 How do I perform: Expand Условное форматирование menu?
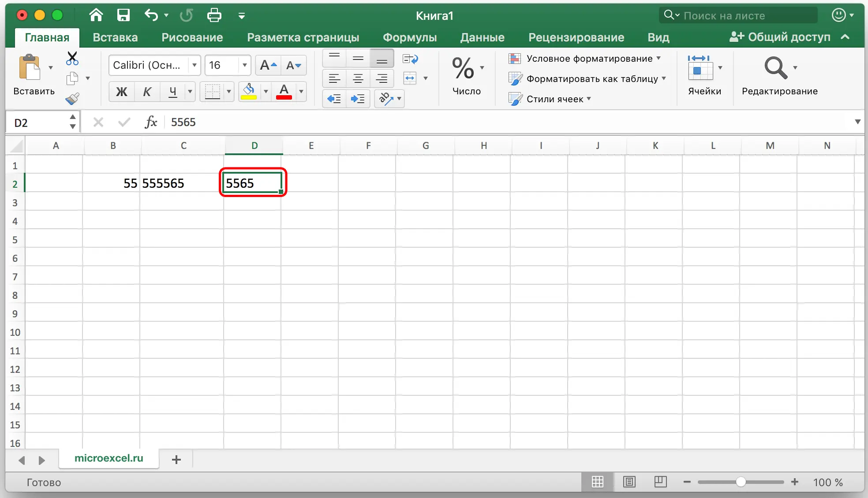(x=584, y=59)
